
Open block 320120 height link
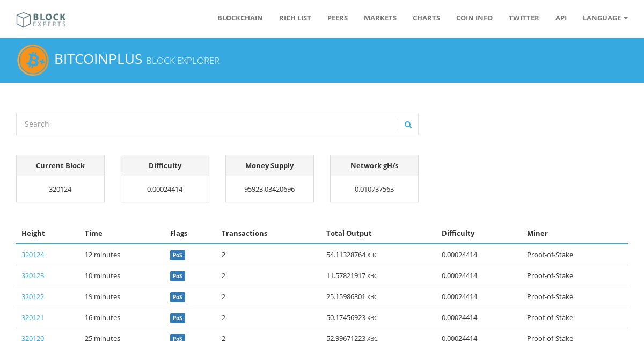click(33, 338)
